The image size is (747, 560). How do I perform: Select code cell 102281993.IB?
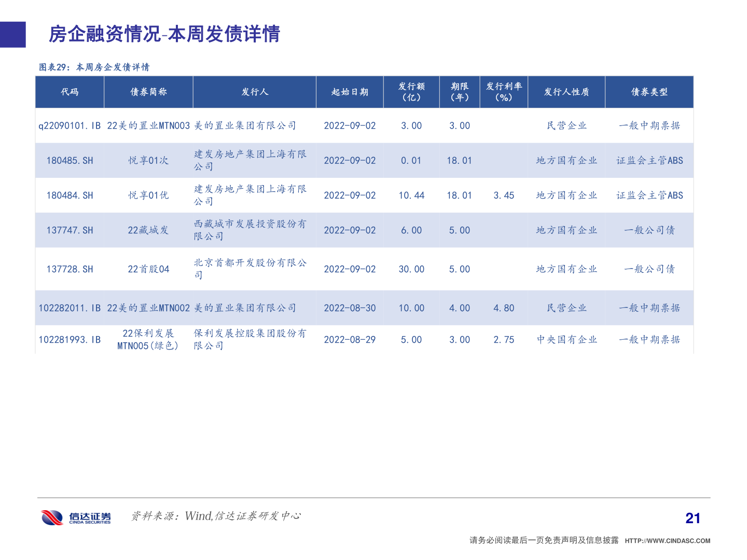point(70,340)
